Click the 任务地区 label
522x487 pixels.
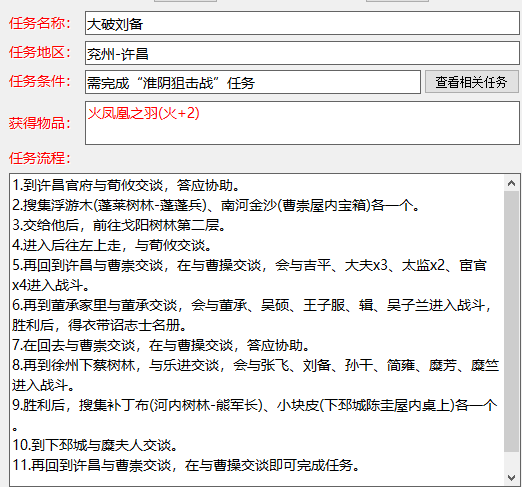[40, 52]
